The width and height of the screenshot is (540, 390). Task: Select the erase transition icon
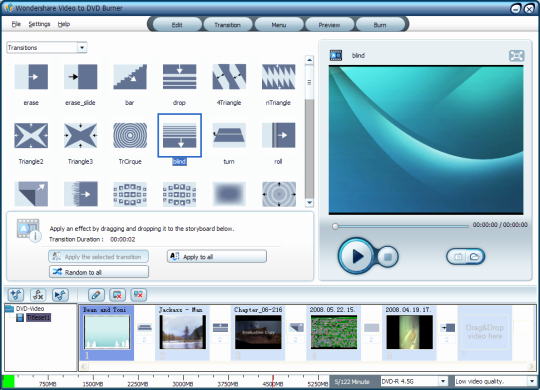(31, 76)
